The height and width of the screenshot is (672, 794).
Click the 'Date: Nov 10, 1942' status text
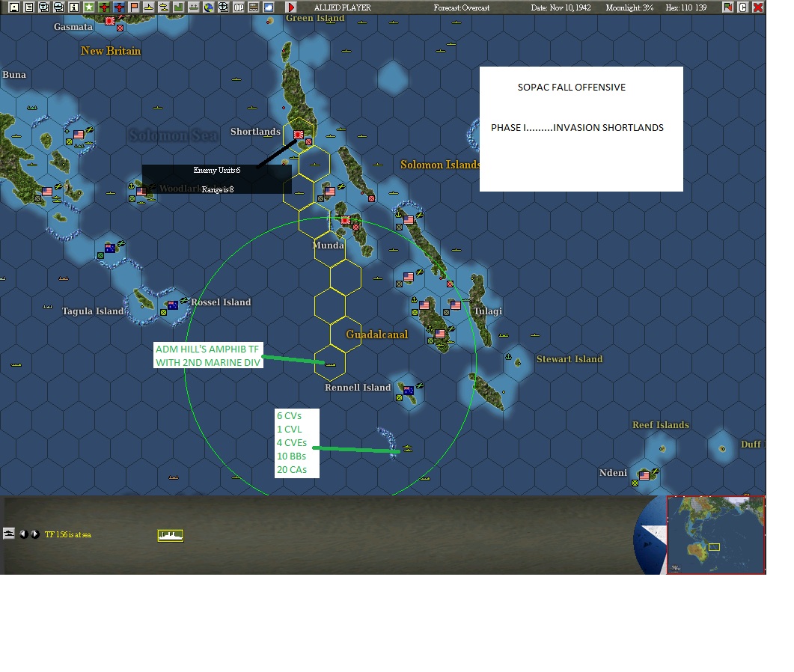561,7
